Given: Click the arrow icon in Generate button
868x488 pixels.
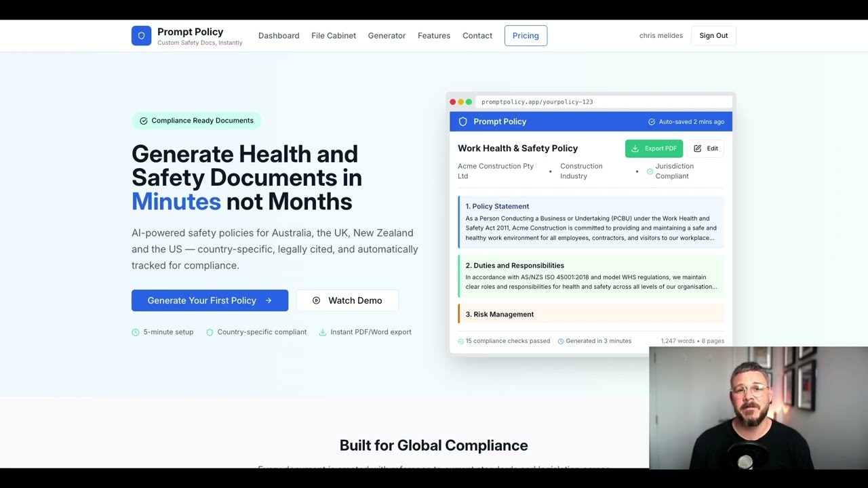Looking at the screenshot, I should tap(269, 300).
